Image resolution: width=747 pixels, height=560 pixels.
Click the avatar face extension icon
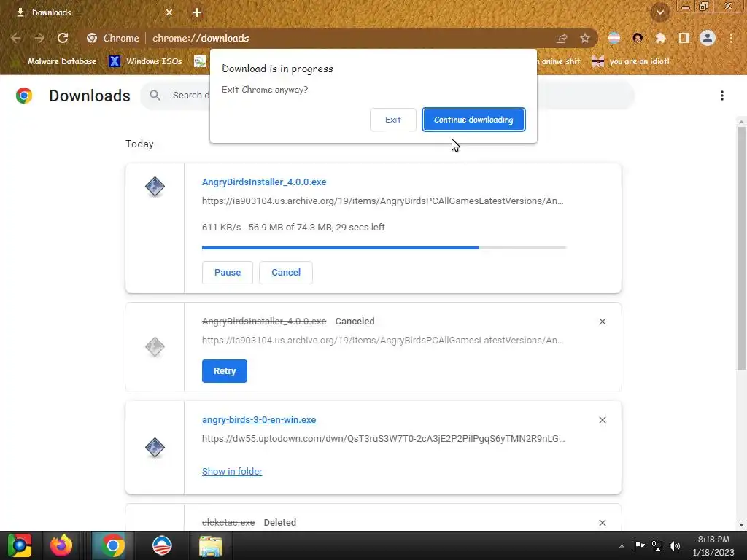[638, 38]
